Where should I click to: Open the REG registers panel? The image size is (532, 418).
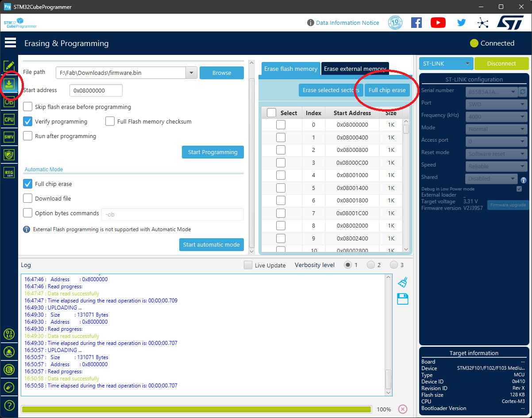click(9, 172)
